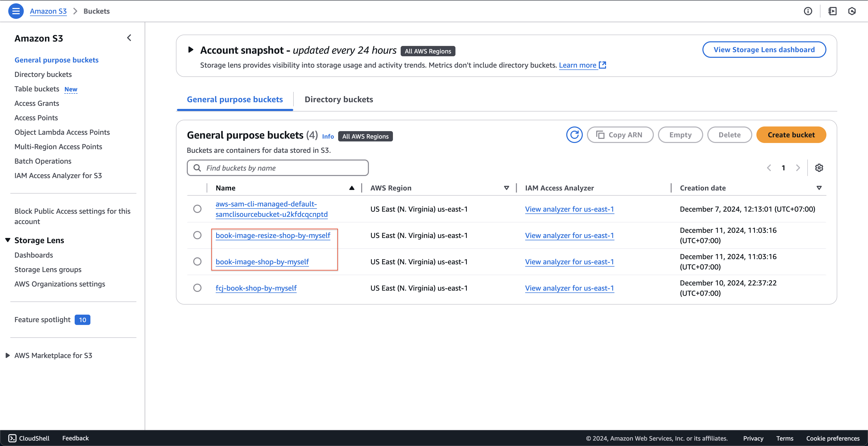The height and width of the screenshot is (446, 868).
Task: Open Access Points in sidebar
Action: coord(36,118)
